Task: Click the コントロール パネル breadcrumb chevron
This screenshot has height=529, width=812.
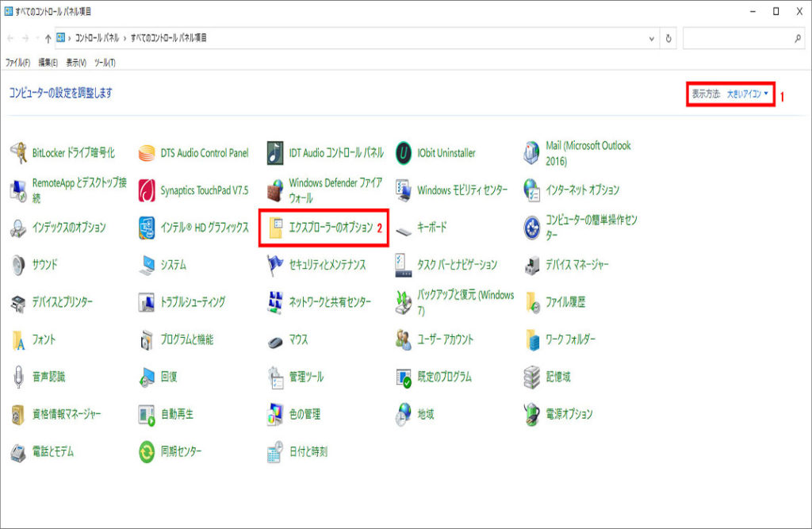Action: coord(124,38)
